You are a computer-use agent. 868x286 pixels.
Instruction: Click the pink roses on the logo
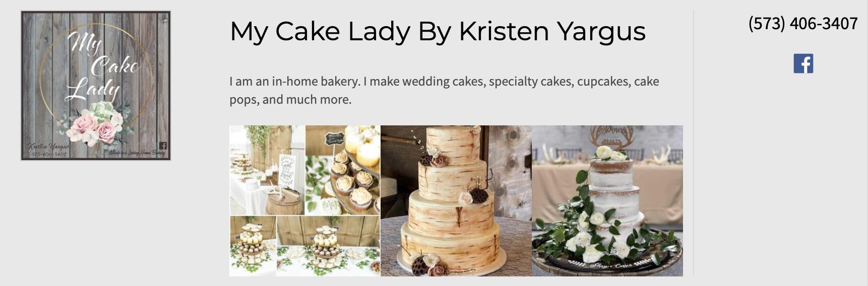(96, 128)
